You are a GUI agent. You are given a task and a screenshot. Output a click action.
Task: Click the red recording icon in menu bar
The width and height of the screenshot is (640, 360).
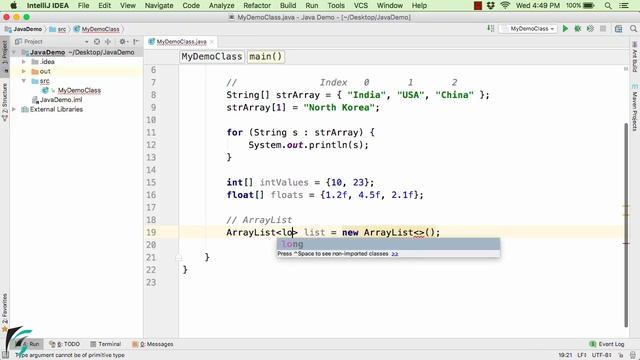(x=478, y=6)
